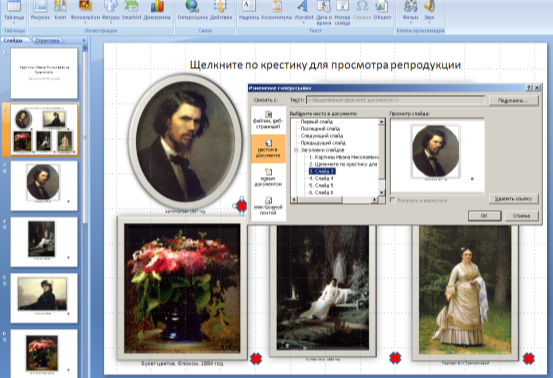
Task: Cancel the dialog with Отмена
Action: click(522, 215)
